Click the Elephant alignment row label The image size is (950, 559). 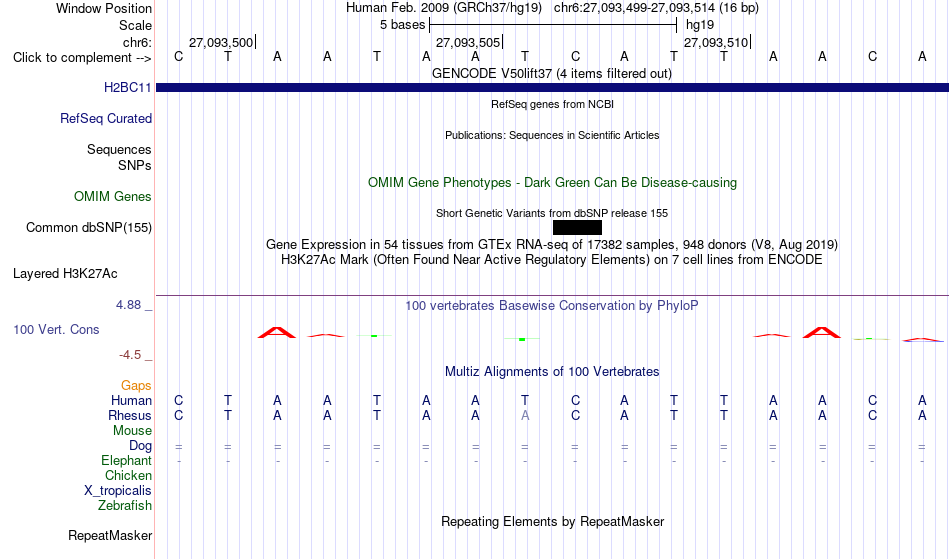[x=127, y=461]
